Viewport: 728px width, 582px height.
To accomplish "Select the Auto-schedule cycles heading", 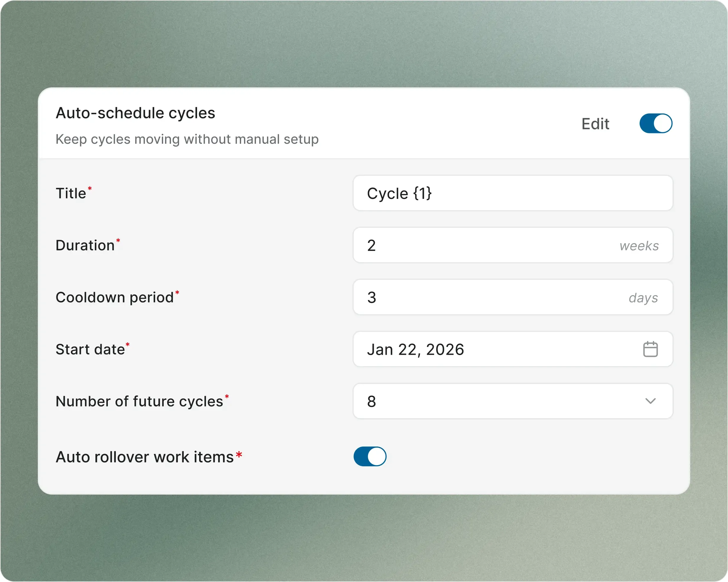I will pos(135,113).
